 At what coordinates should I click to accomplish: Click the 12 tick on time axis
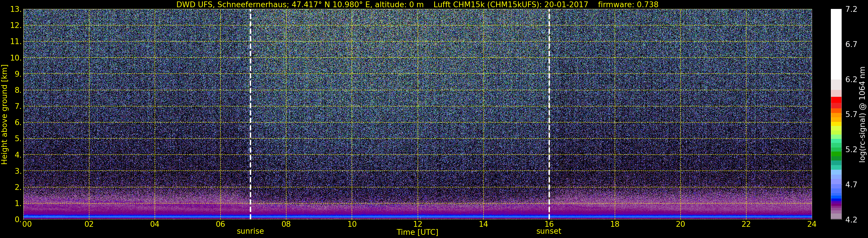click(417, 224)
